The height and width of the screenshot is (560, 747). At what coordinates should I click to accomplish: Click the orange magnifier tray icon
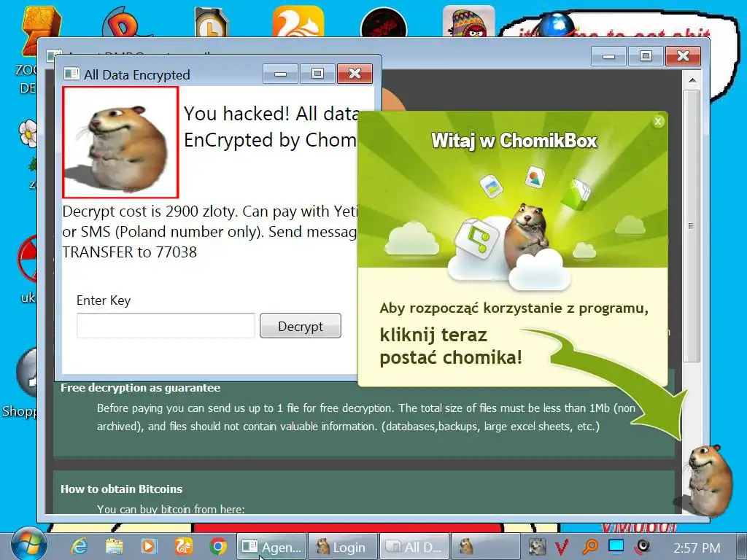coord(589,547)
